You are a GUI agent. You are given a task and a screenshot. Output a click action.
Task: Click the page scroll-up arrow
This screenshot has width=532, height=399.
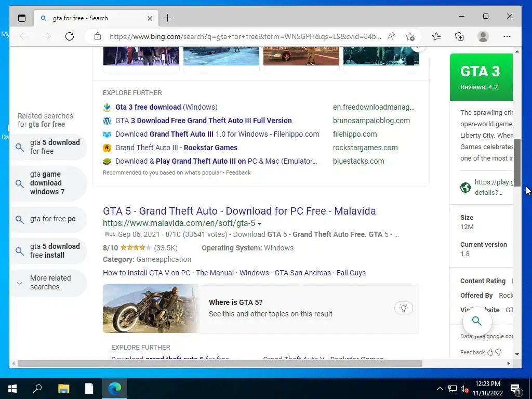pos(517,51)
